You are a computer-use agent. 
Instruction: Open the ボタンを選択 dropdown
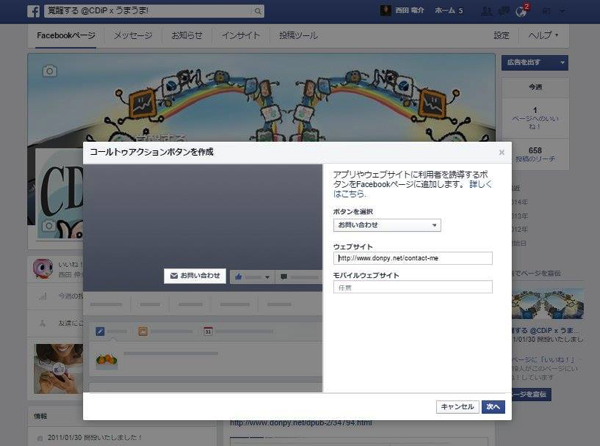coord(387,225)
